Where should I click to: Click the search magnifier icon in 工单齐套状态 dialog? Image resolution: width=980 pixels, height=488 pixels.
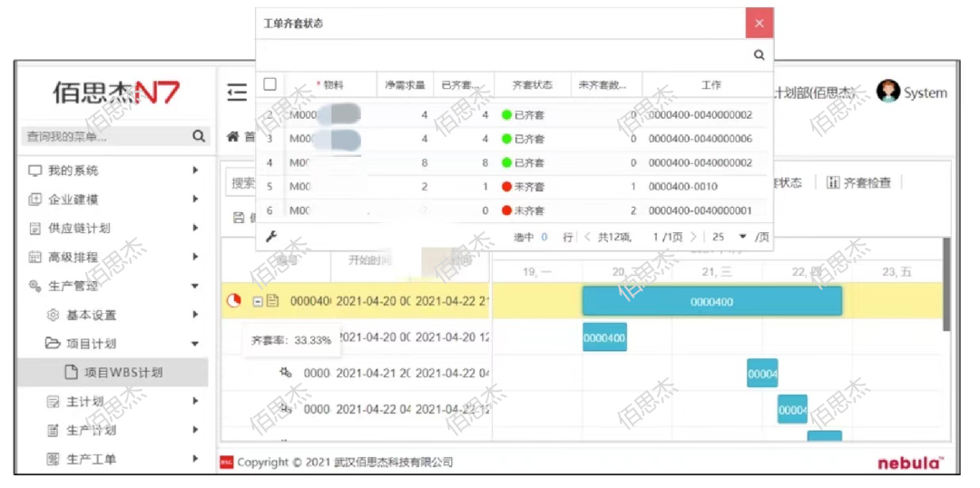click(x=759, y=55)
